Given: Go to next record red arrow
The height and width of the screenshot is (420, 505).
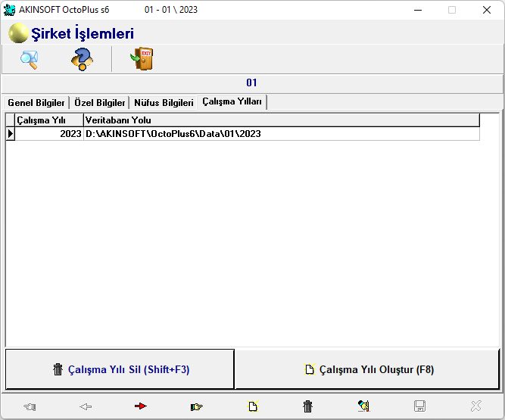Looking at the screenshot, I should [141, 406].
